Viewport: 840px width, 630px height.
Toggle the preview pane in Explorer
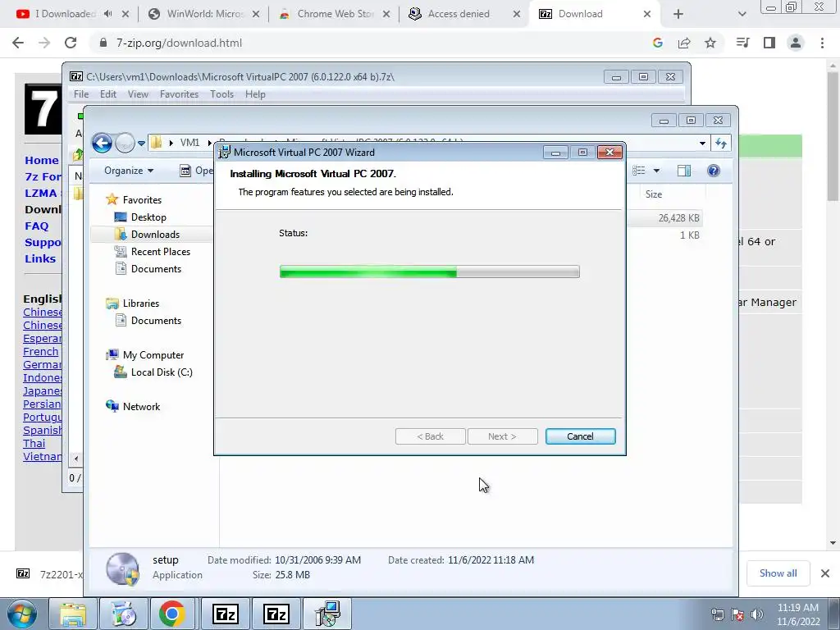click(684, 171)
